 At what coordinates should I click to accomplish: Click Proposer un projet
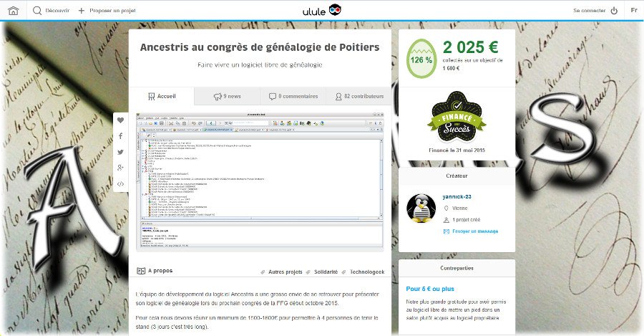point(107,11)
